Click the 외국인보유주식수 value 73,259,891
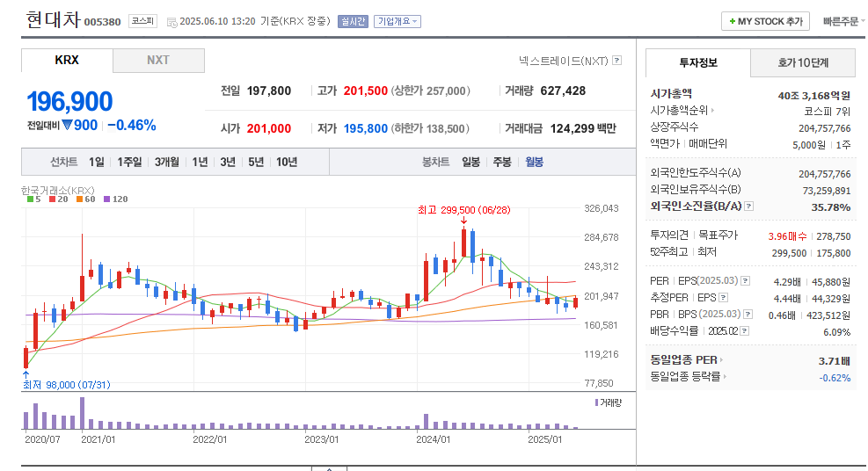Viewport: 868px width, 471px height. 827,191
